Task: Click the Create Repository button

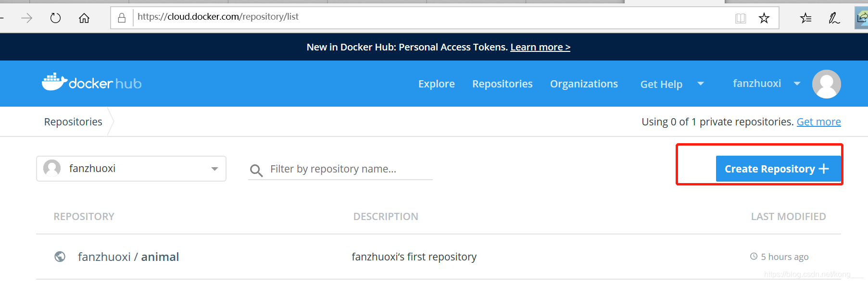Action: (778, 169)
